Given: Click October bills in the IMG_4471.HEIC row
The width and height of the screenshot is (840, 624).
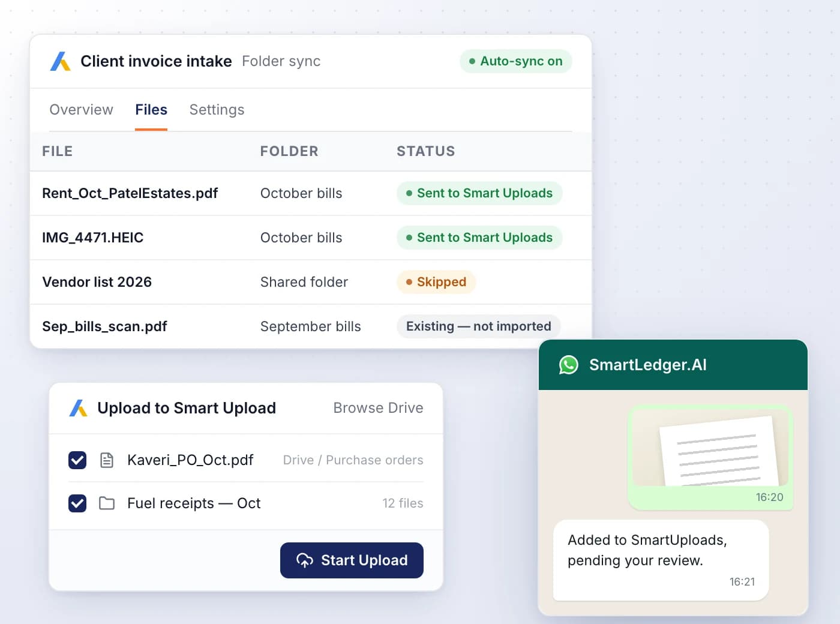Looking at the screenshot, I should tap(301, 238).
